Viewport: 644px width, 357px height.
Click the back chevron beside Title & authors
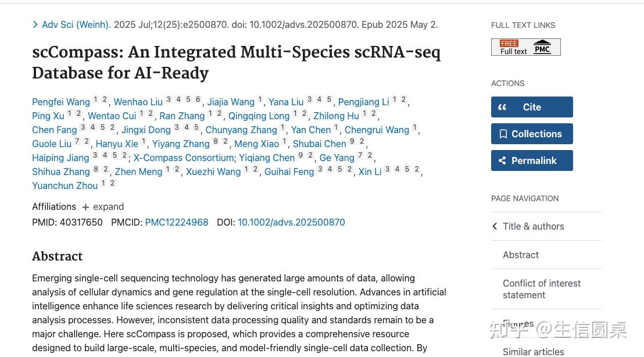pos(495,226)
